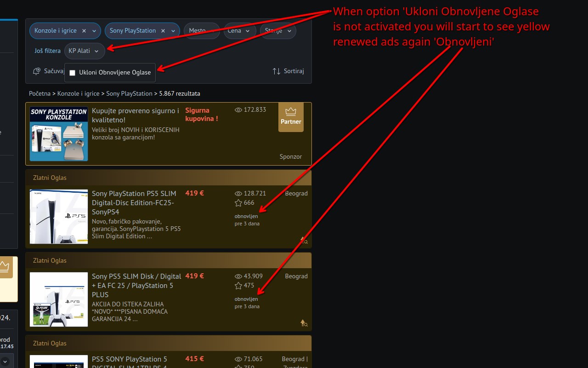Click the down chevron in the left sidebar
This screenshot has height=368, width=588.
[5, 362]
